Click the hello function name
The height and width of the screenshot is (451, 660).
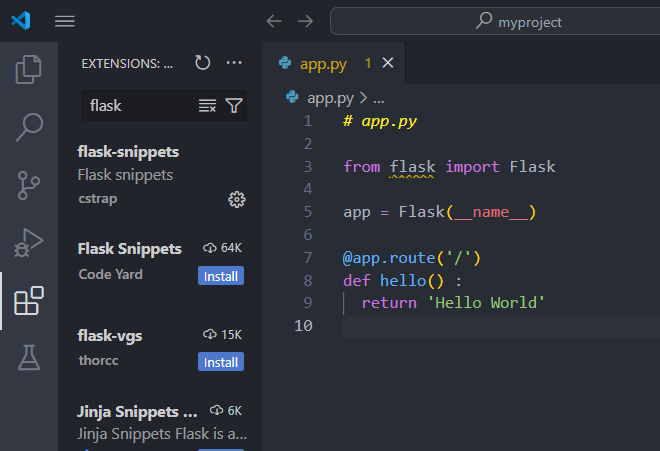(x=403, y=280)
